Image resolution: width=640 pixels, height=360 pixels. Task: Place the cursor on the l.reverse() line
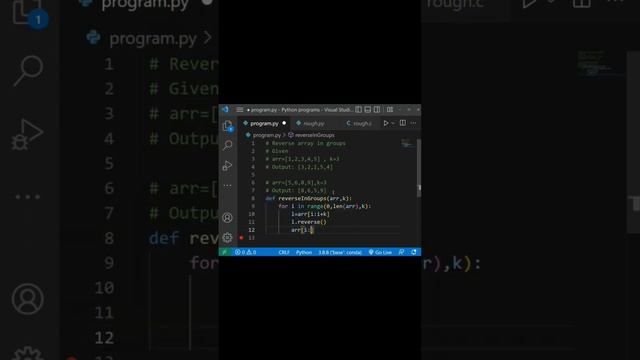point(309,222)
